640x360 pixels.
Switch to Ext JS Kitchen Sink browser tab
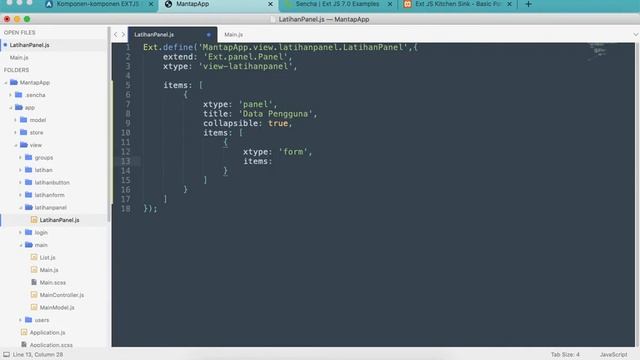pos(458,4)
